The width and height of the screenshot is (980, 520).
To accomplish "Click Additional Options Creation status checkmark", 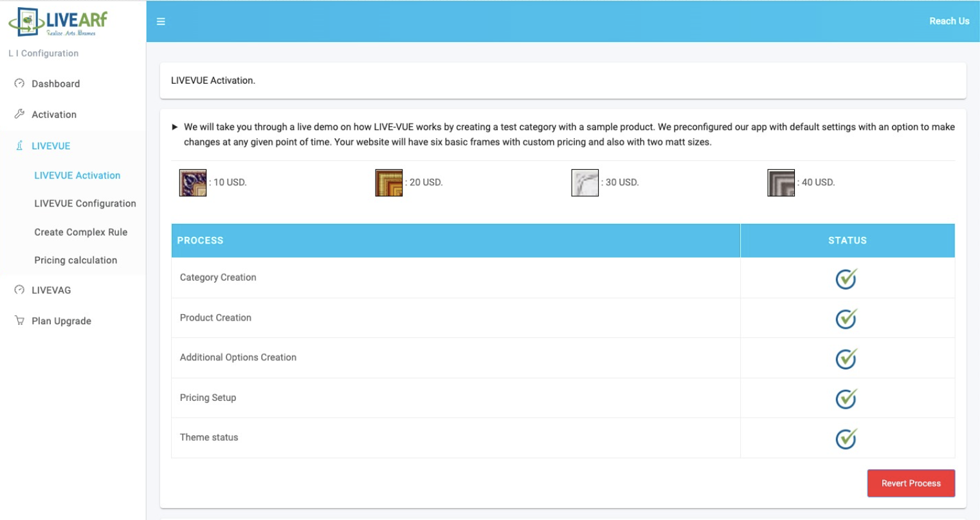I will (x=846, y=358).
